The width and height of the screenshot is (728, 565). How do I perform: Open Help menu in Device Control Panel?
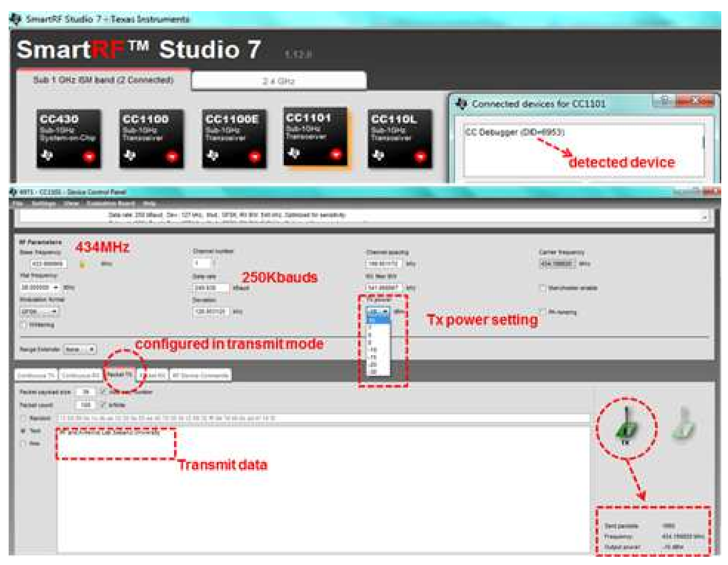pyautogui.click(x=149, y=204)
